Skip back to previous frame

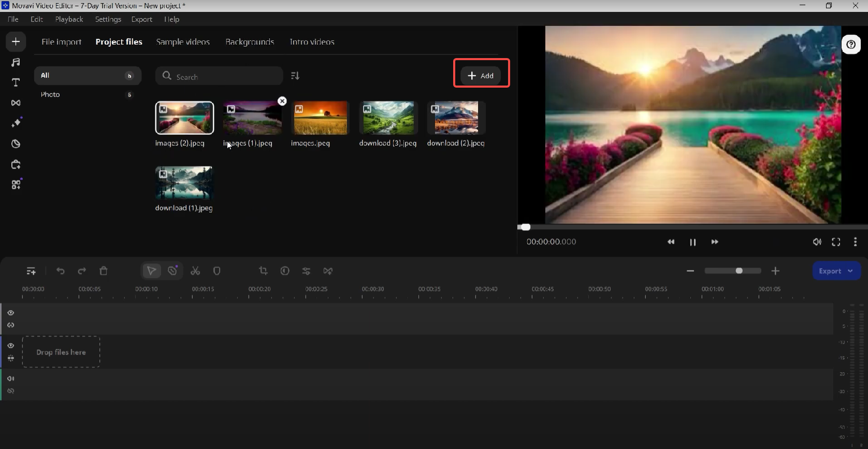point(671,242)
